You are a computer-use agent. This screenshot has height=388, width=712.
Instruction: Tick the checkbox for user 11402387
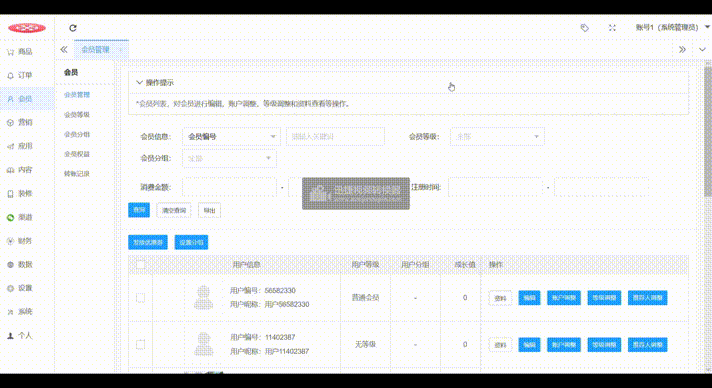coord(140,344)
